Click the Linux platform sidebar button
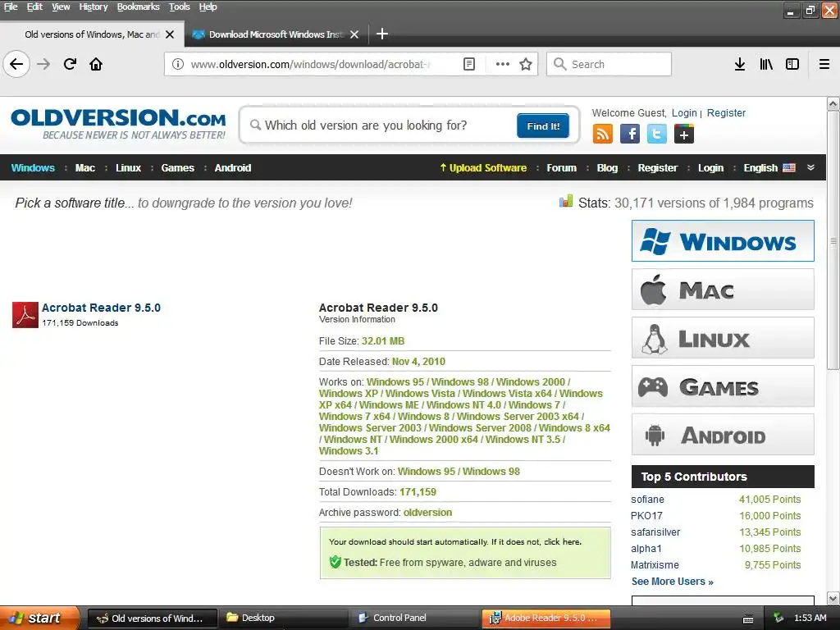Image resolution: width=840 pixels, height=630 pixels. pyautogui.click(x=723, y=337)
